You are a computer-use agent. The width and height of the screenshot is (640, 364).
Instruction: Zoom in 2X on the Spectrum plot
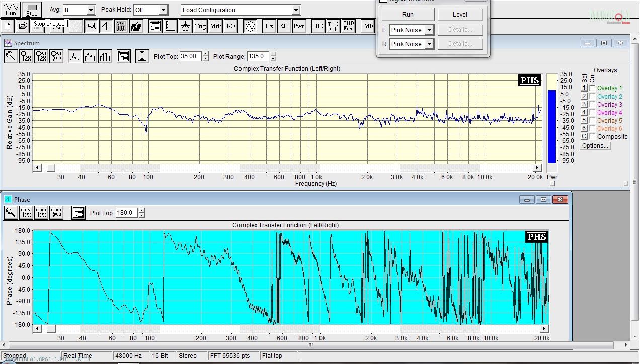click(x=26, y=56)
